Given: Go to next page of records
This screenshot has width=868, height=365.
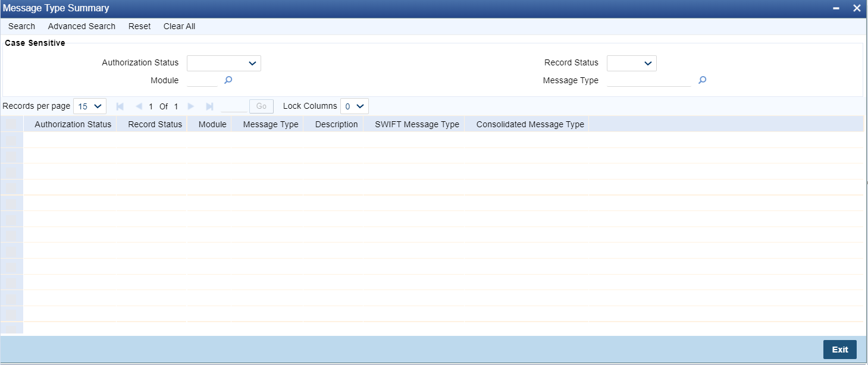Looking at the screenshot, I should click(191, 106).
